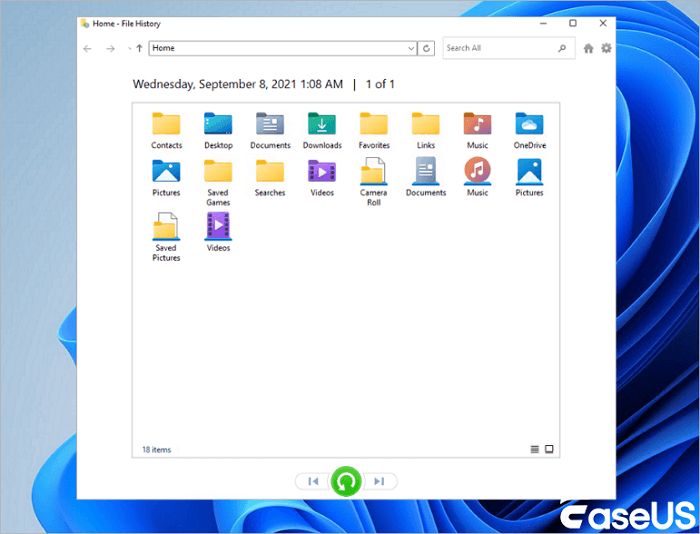700x534 pixels.
Task: Open the Favorites folder
Action: [x=374, y=130]
